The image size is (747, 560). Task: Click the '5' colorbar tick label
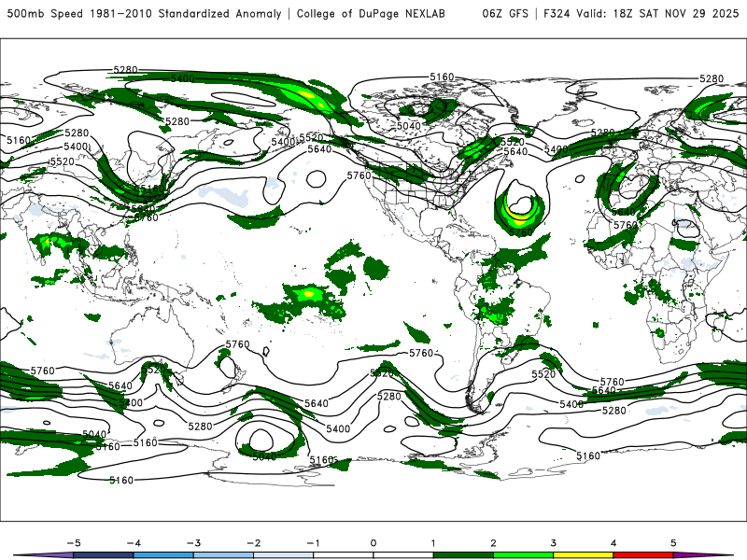673,543
